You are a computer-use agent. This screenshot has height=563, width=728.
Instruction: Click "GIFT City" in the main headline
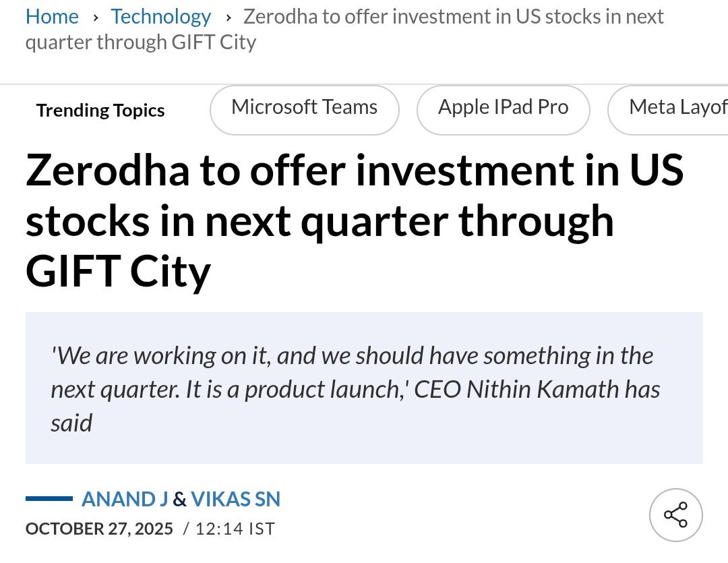click(118, 272)
